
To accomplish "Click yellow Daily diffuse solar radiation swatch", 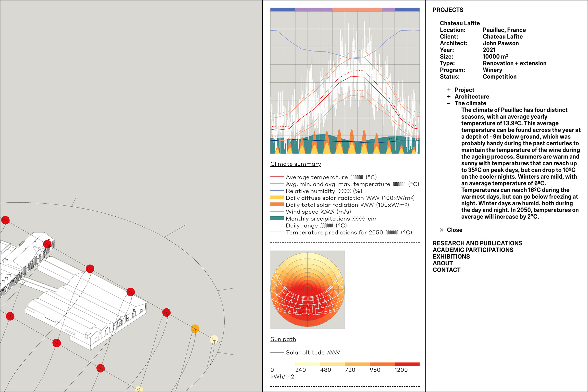I will click(x=277, y=197).
